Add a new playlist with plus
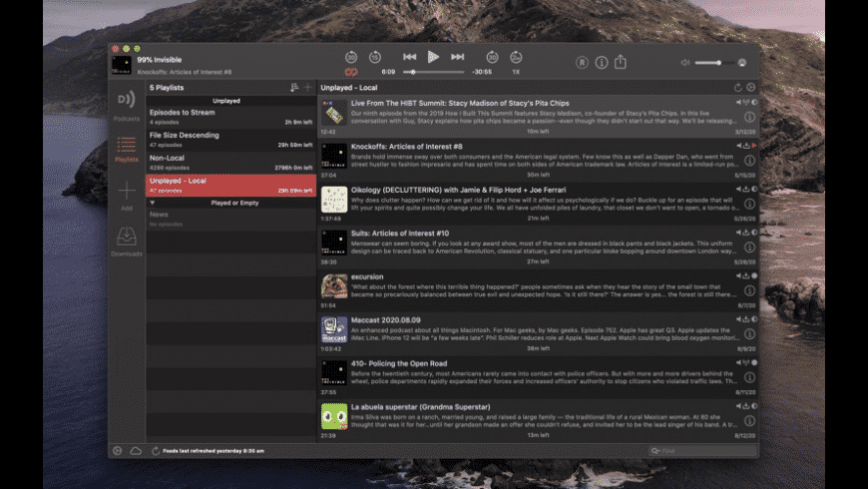 click(x=307, y=88)
